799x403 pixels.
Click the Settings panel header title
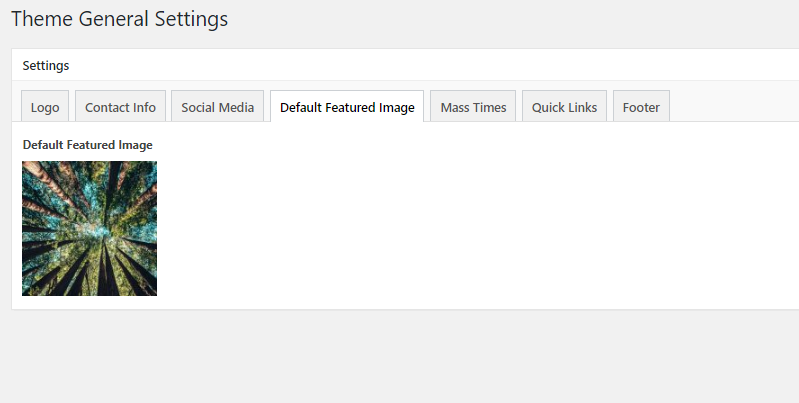46,65
